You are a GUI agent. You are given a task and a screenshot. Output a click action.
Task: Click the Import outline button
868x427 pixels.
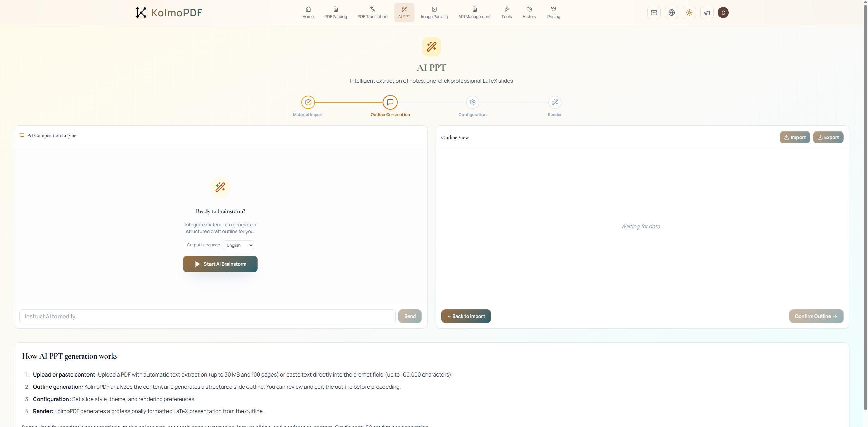click(794, 137)
